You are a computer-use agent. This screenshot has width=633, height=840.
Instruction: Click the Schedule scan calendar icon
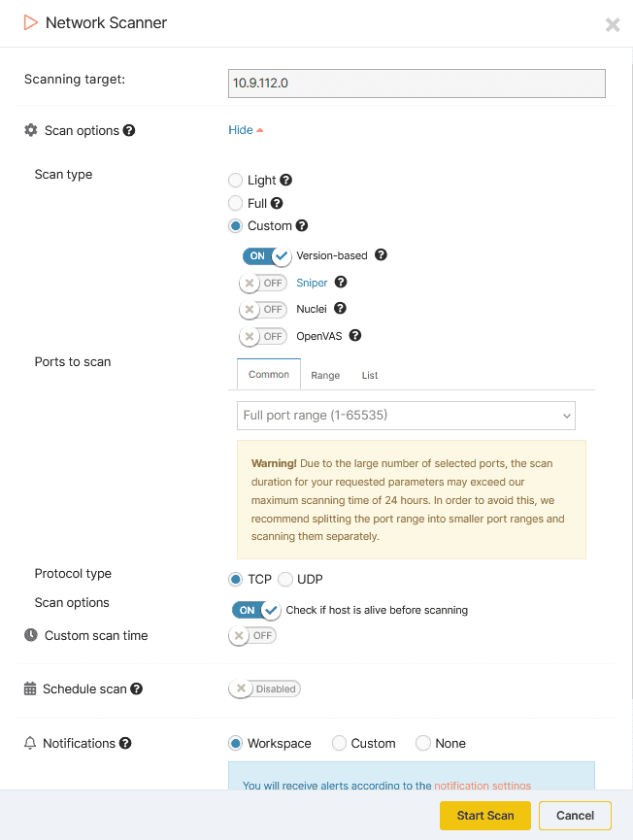pos(29,689)
